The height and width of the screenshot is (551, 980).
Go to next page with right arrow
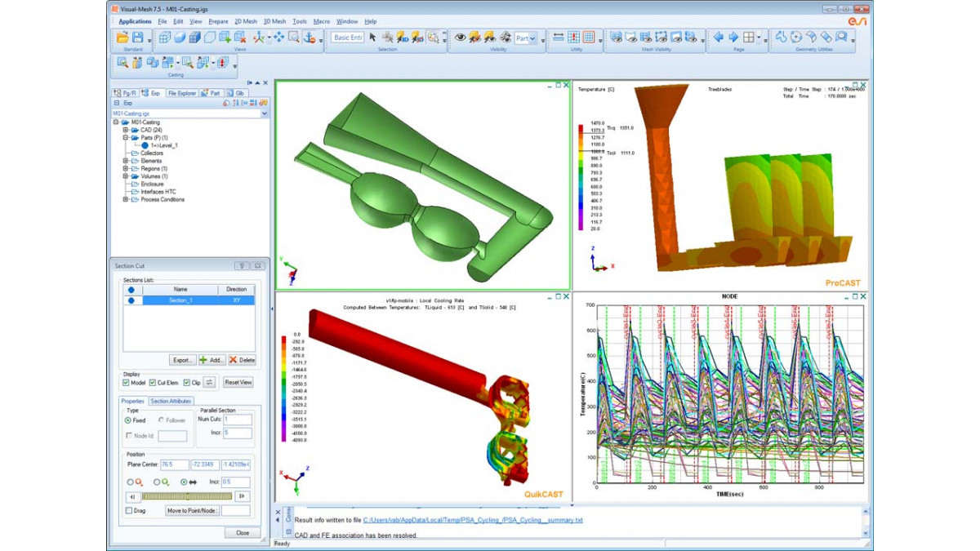(x=733, y=38)
